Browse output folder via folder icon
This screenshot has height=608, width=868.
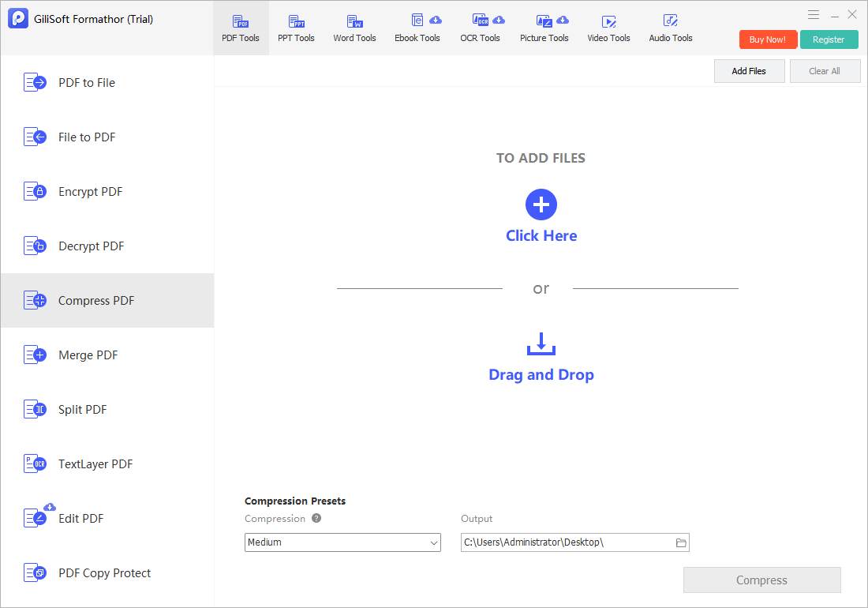pos(682,542)
